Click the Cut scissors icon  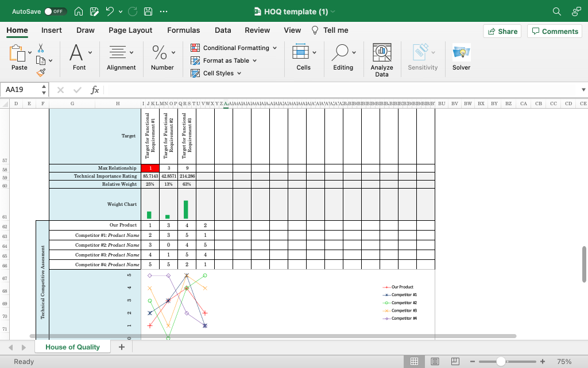click(41, 48)
